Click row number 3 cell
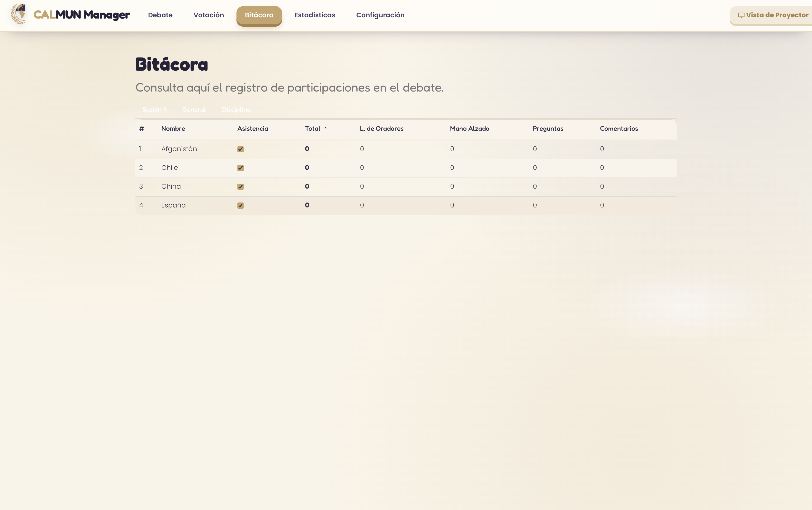This screenshot has height=510, width=812. (x=141, y=187)
